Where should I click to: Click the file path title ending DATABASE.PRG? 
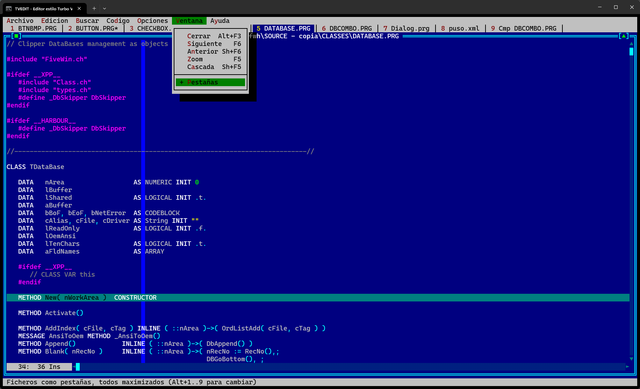pos(324,36)
